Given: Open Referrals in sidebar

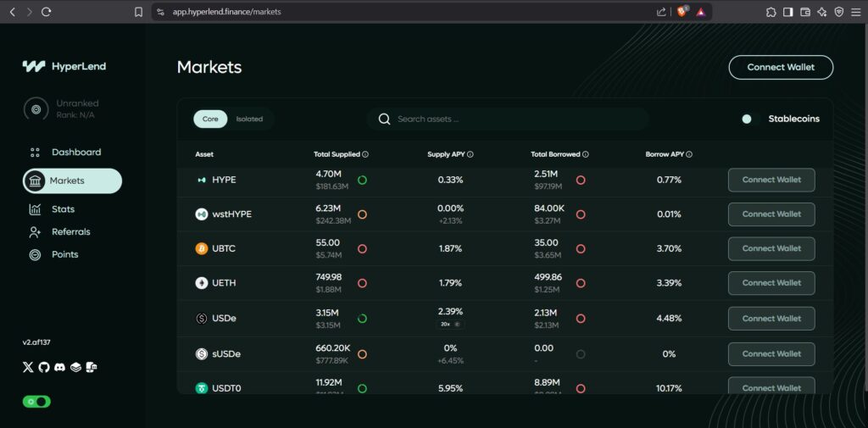Looking at the screenshot, I should [x=59, y=232].
